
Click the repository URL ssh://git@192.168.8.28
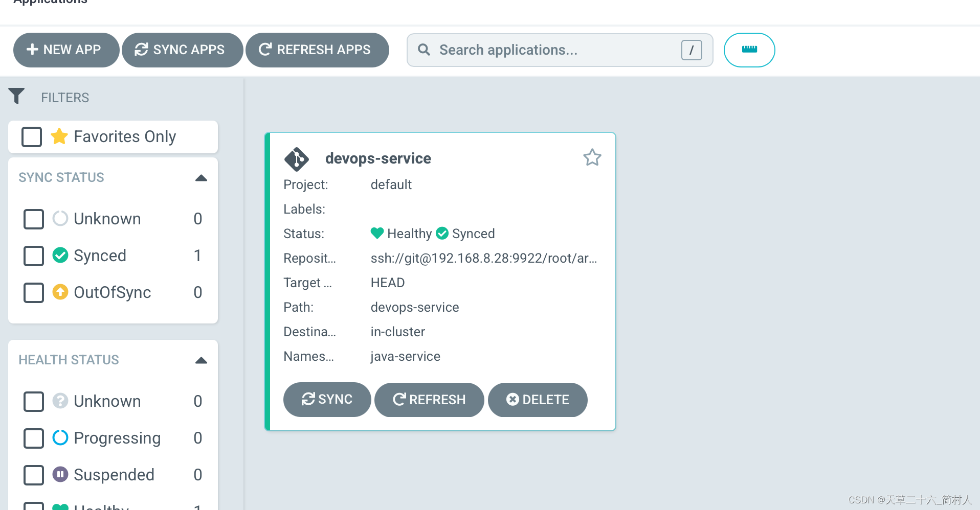tap(484, 258)
